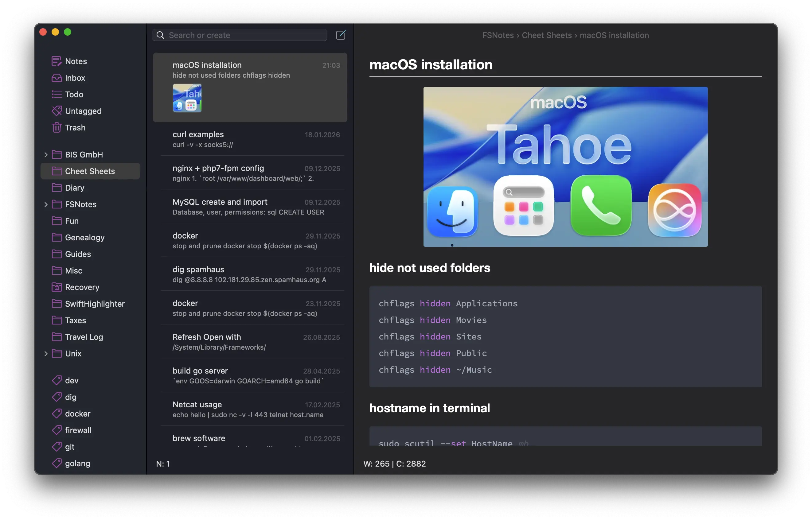The width and height of the screenshot is (812, 520).
Task: Expand the Unix folder arrow
Action: [46, 354]
